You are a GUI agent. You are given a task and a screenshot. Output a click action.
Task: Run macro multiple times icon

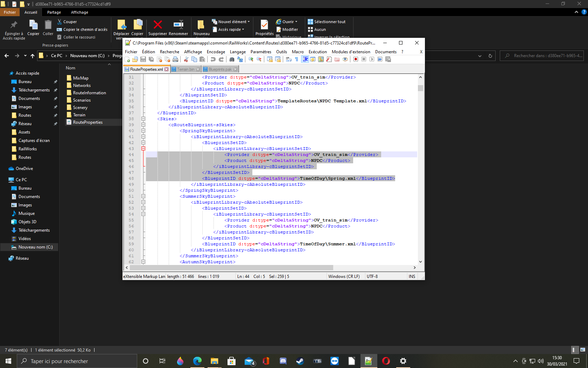[380, 59]
